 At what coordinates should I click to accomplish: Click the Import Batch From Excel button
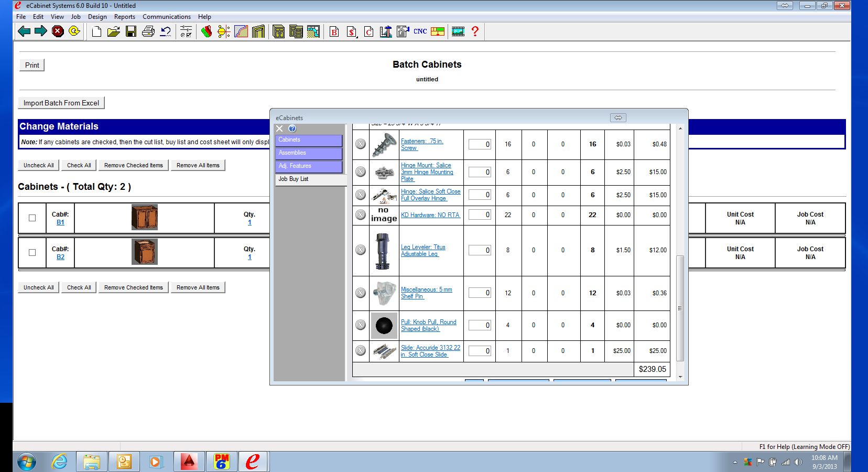[61, 103]
